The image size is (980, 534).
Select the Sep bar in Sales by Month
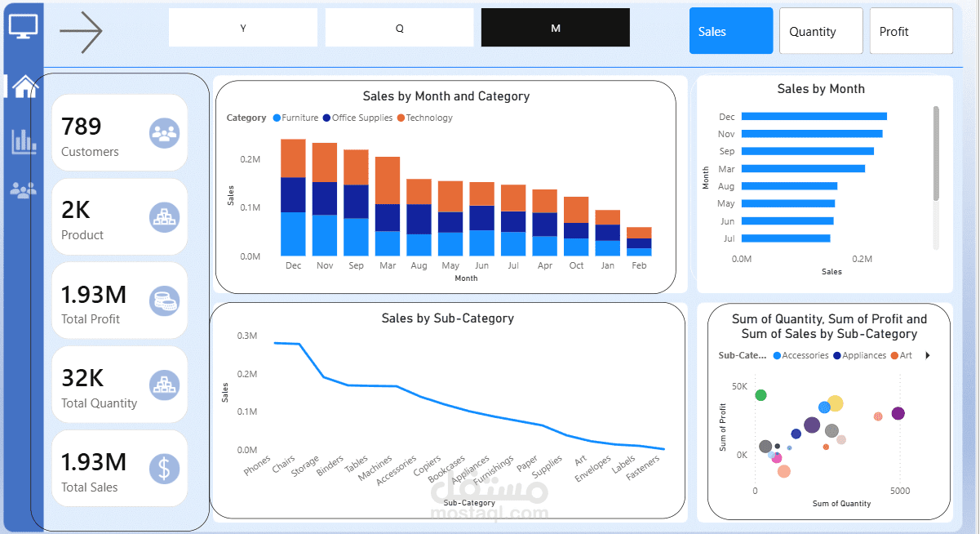click(808, 151)
